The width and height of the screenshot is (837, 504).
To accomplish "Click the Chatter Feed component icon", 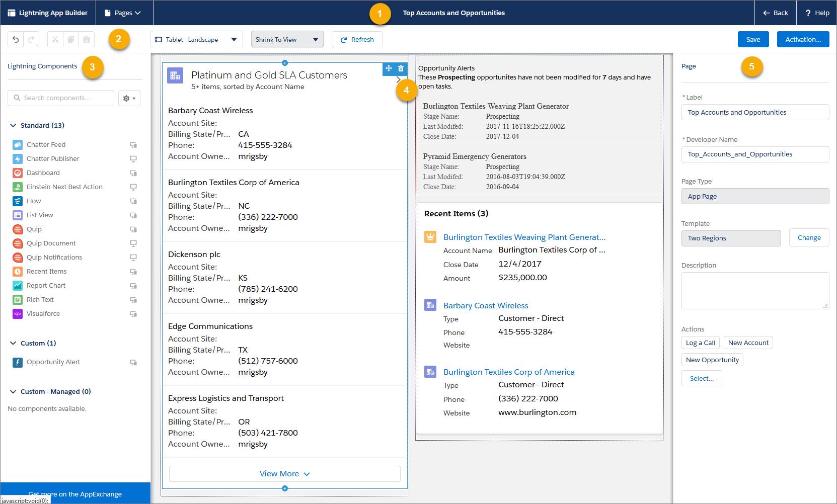I will pyautogui.click(x=18, y=145).
